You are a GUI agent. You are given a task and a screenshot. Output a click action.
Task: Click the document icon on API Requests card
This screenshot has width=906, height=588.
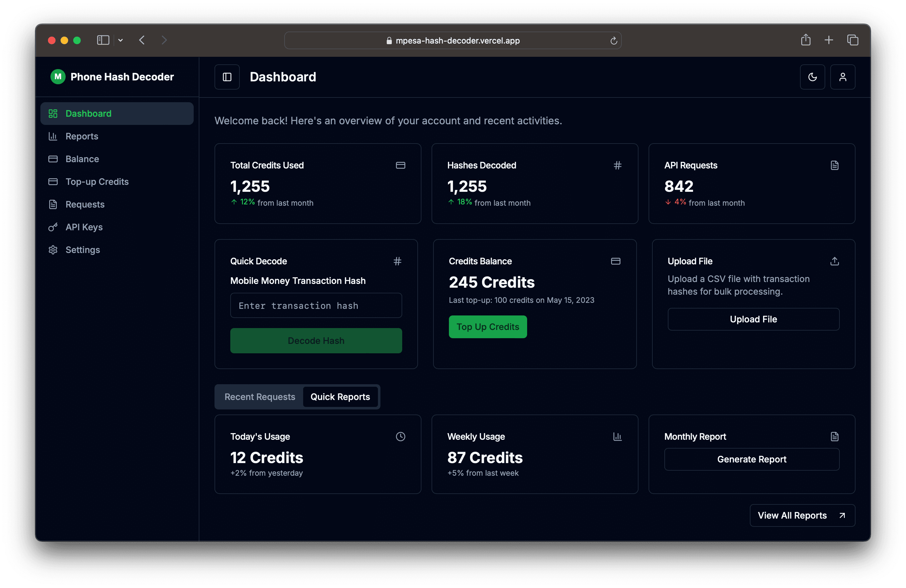[834, 165]
